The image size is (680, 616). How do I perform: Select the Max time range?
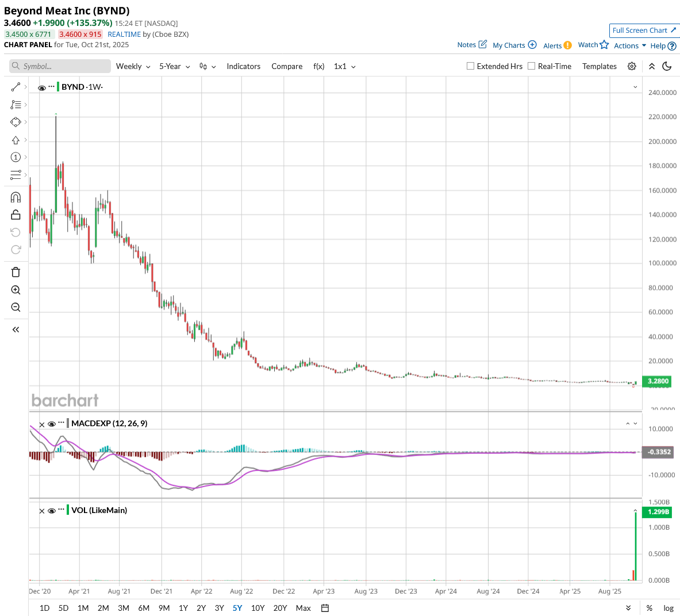coord(303,608)
